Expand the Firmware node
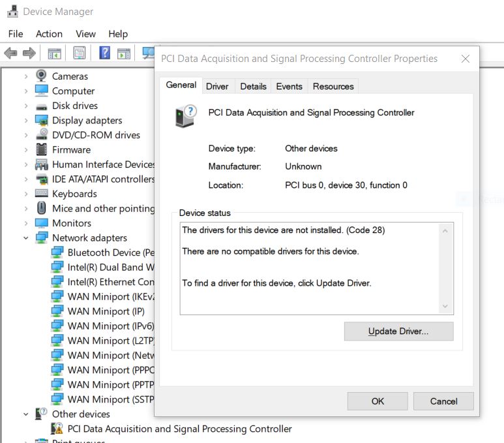Viewport: 504px width, 443px height. (x=26, y=150)
